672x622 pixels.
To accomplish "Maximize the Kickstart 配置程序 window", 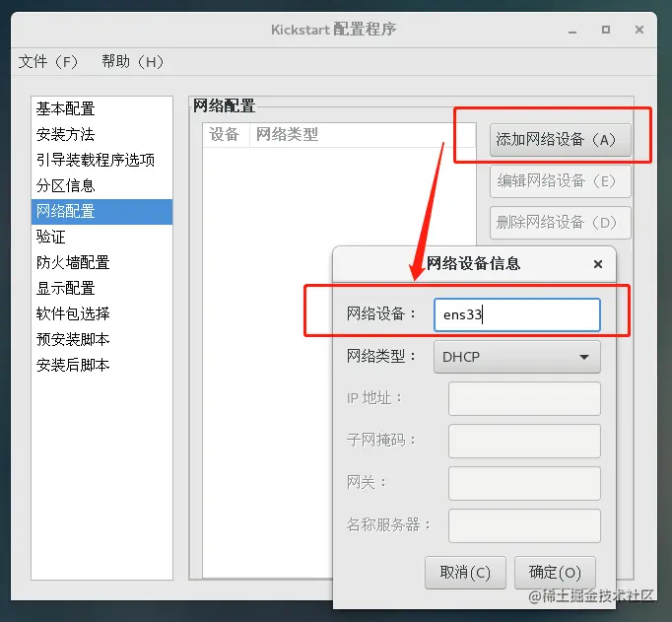I will pos(606,30).
